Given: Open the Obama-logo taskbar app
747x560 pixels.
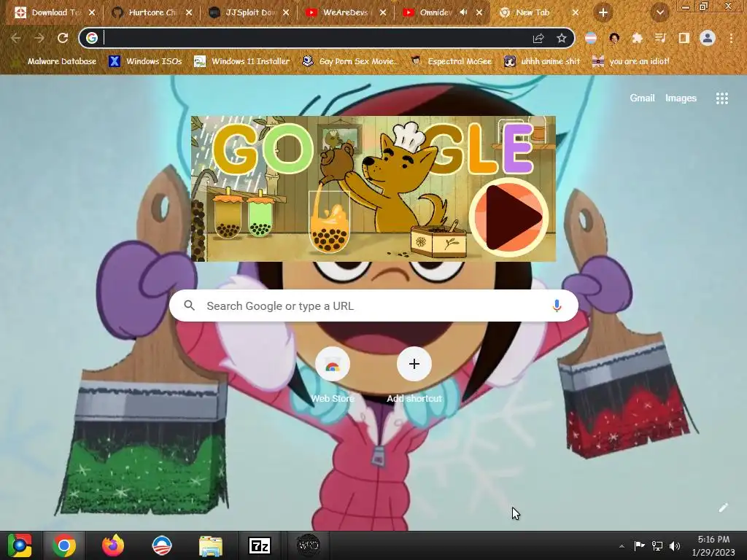Looking at the screenshot, I should pos(161,545).
